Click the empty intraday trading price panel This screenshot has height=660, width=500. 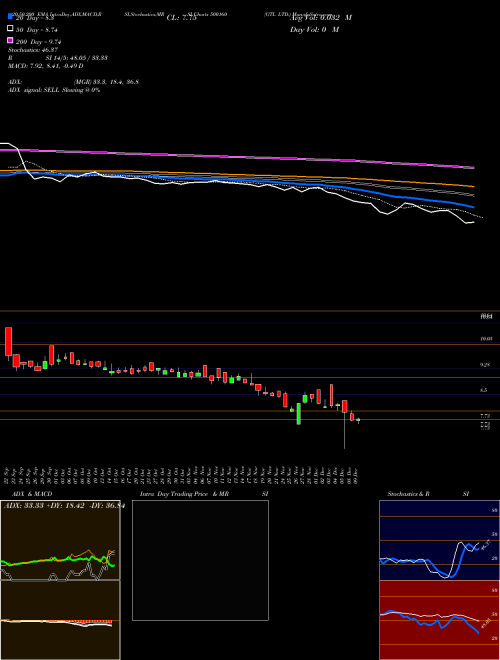click(200, 560)
